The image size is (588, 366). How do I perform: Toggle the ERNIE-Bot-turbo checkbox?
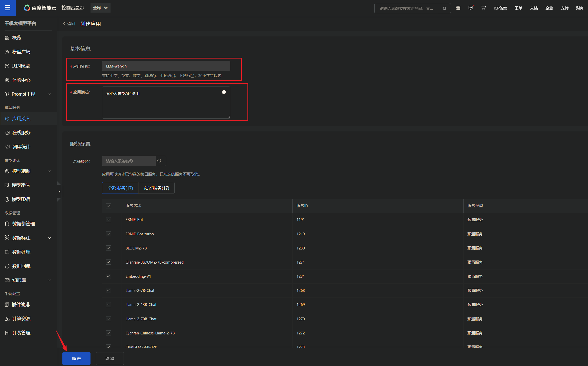108,234
